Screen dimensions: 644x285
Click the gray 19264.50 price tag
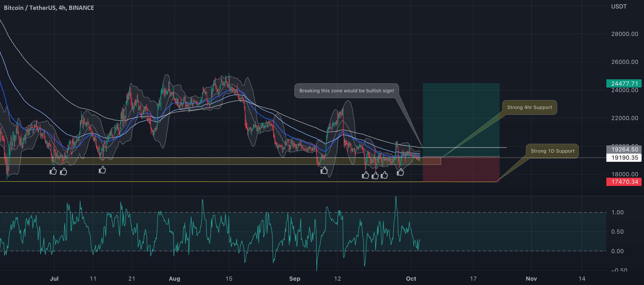pyautogui.click(x=624, y=149)
